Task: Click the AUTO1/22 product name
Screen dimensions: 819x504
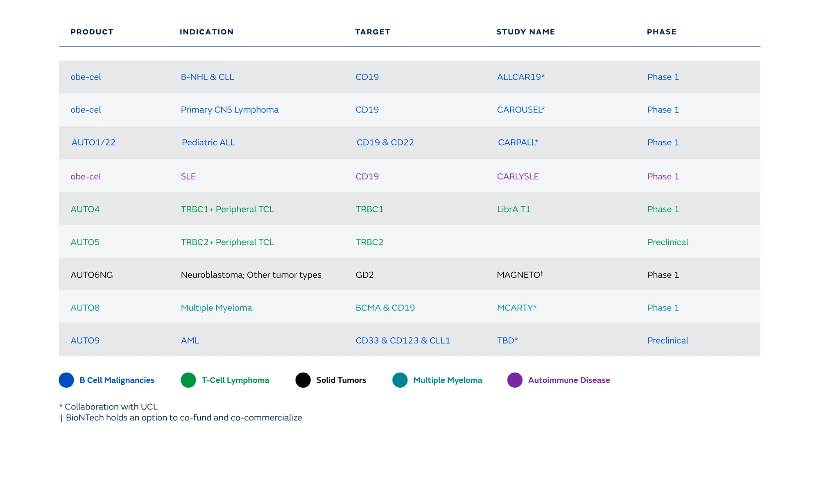Action: [x=93, y=142]
